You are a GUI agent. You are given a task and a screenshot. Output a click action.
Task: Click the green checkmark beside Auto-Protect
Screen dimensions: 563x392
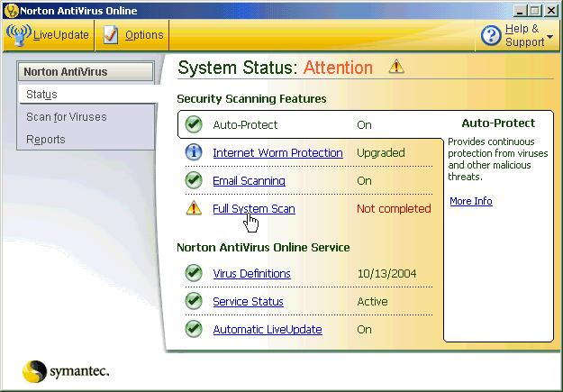(193, 124)
